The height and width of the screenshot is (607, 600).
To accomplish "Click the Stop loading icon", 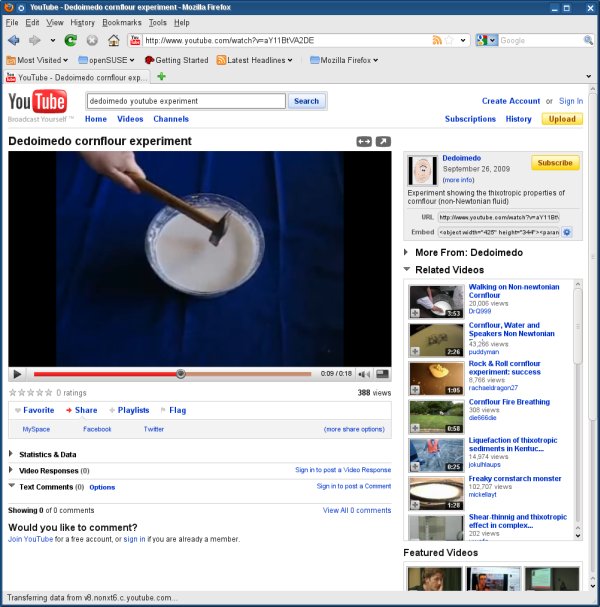I will pos(92,40).
